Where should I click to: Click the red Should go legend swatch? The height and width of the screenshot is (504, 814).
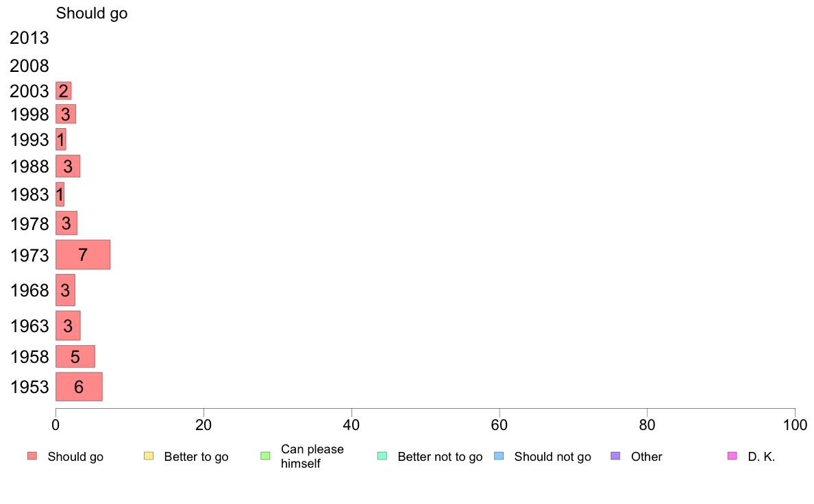pos(32,456)
